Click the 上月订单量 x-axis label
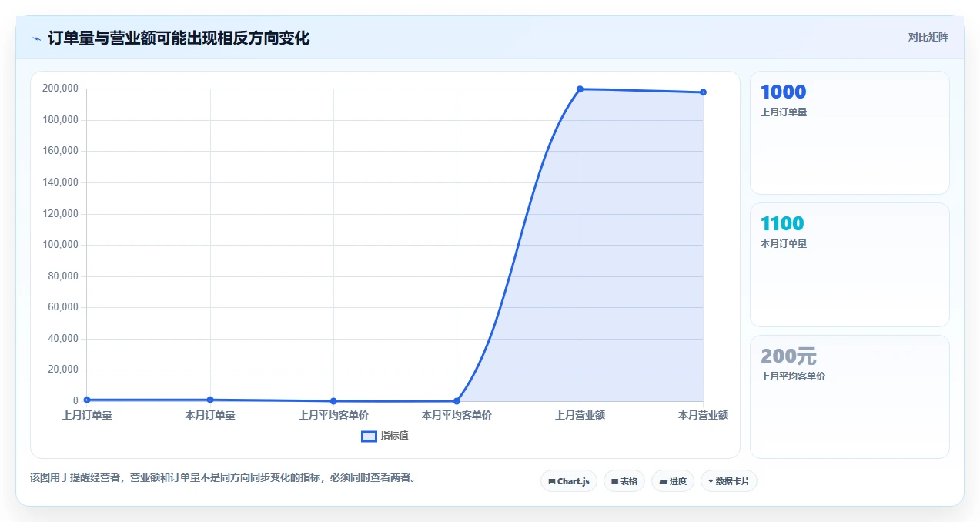This screenshot has width=980, height=522. pos(87,416)
